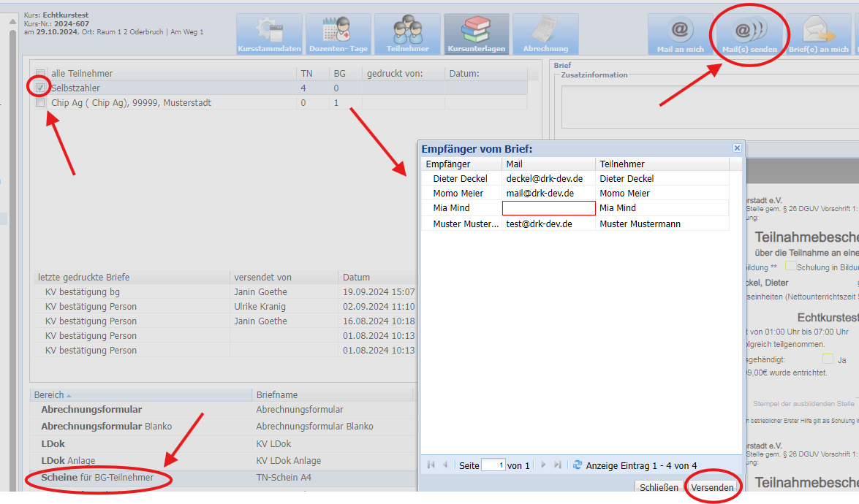Viewport: 859px width, 504px height.
Task: Refresh the recipient list
Action: (x=578, y=465)
